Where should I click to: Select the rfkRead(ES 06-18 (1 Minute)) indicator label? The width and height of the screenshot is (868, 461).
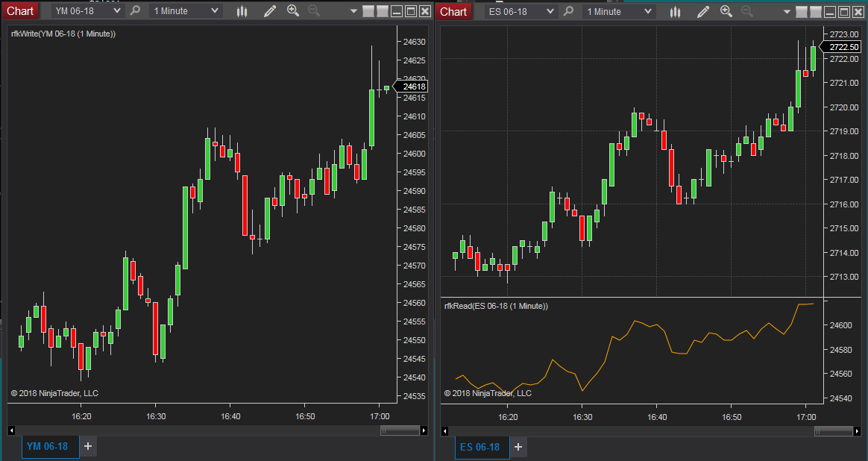point(496,306)
